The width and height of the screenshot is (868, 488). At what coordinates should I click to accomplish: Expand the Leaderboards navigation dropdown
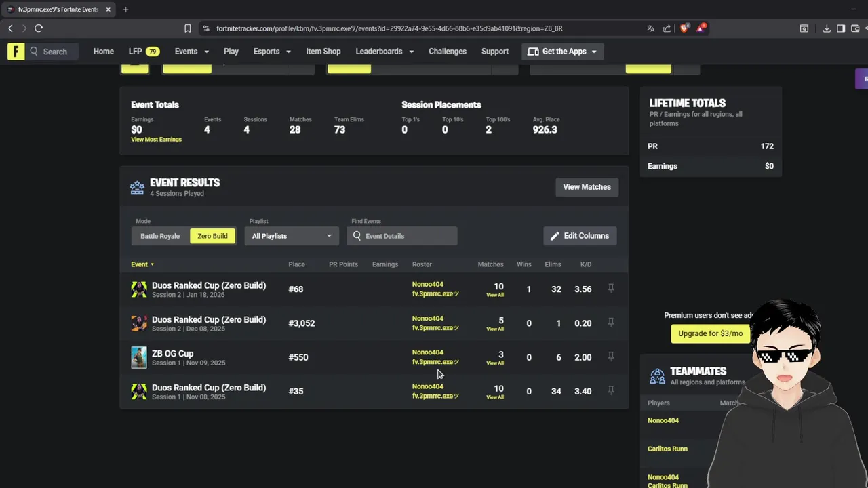384,52
